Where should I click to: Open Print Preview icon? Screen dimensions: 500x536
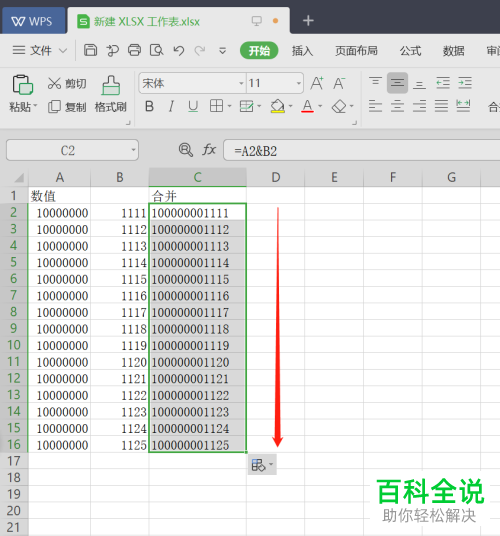pyautogui.click(x=157, y=50)
